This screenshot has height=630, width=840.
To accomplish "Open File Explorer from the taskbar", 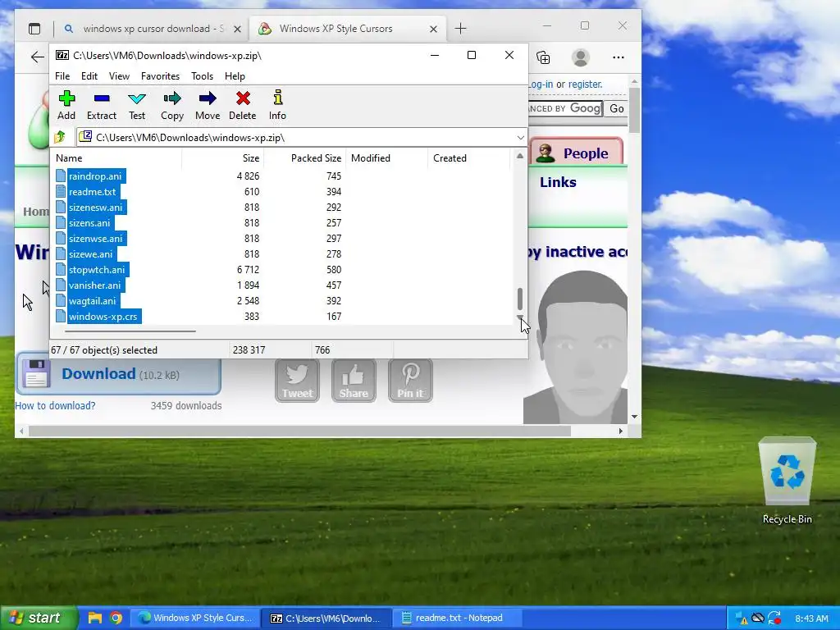I will [95, 618].
